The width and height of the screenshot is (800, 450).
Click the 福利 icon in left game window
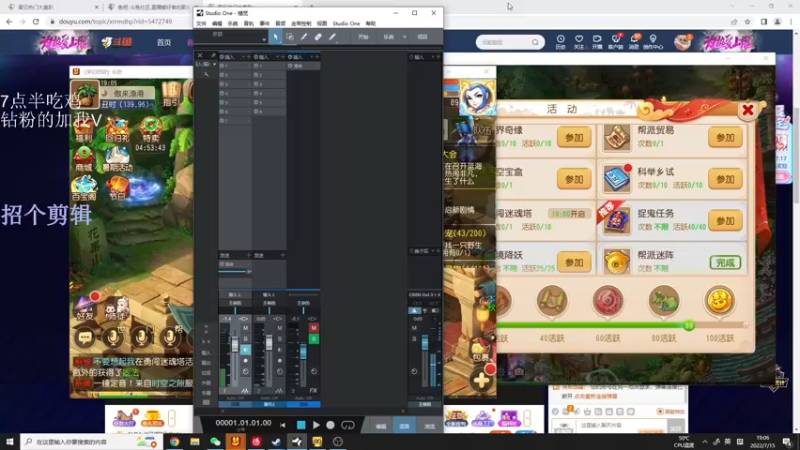coord(84,129)
